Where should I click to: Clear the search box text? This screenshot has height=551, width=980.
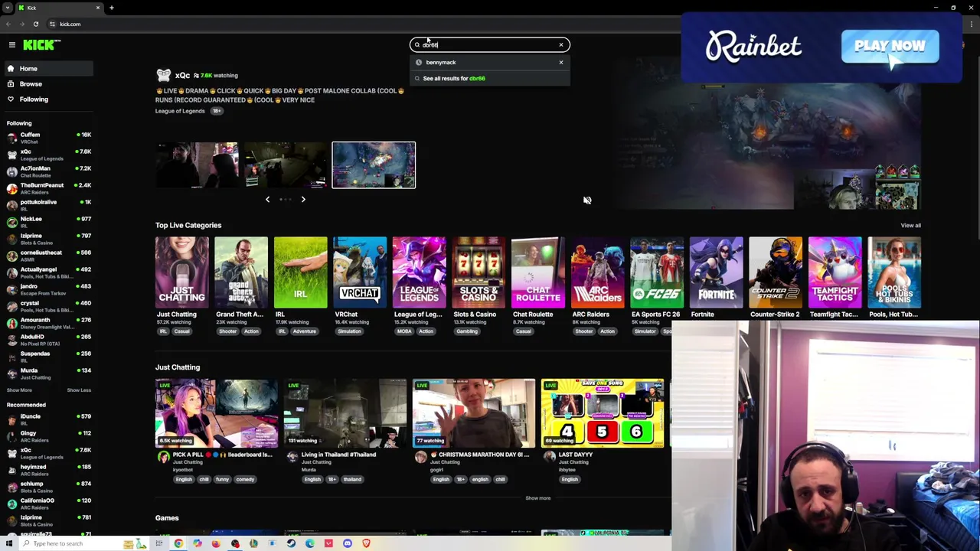[x=560, y=45]
